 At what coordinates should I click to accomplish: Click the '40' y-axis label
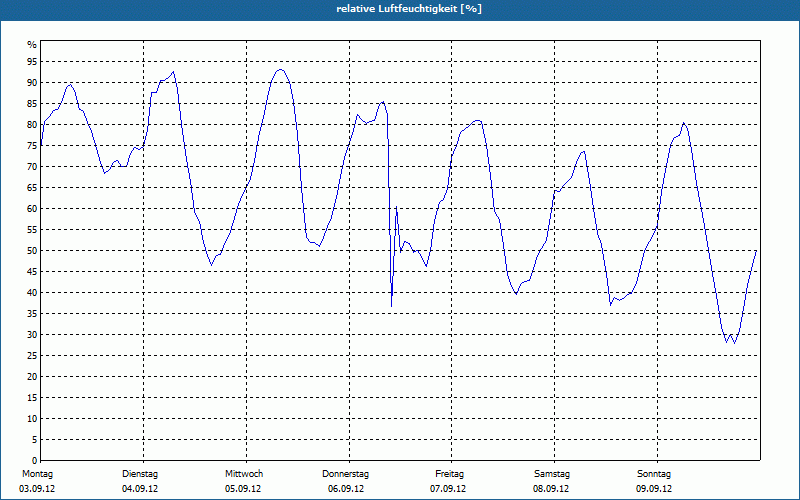coord(32,292)
